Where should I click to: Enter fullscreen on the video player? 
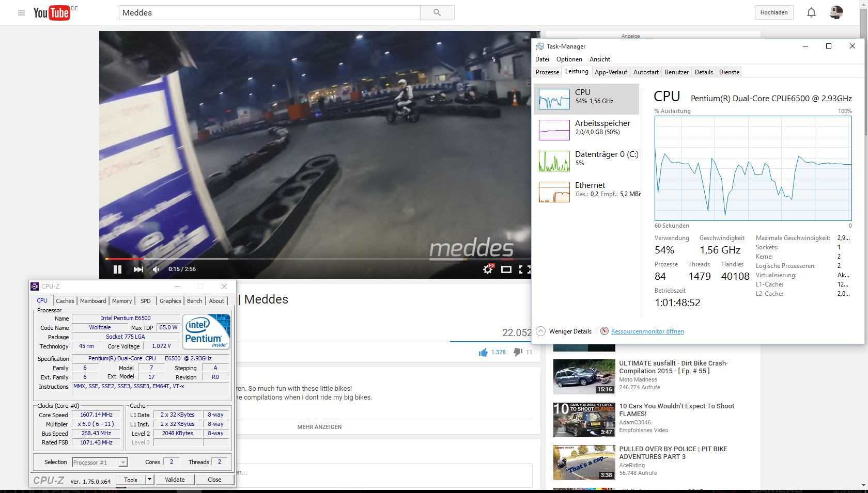click(524, 269)
